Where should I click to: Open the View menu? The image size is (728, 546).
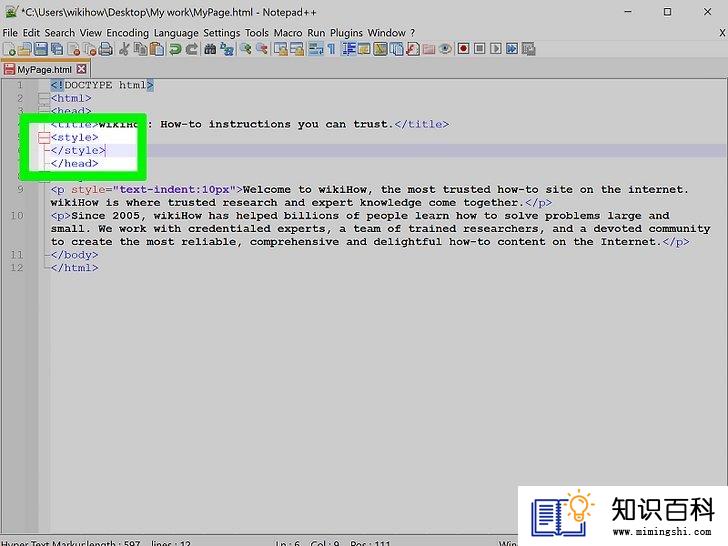pos(91,33)
